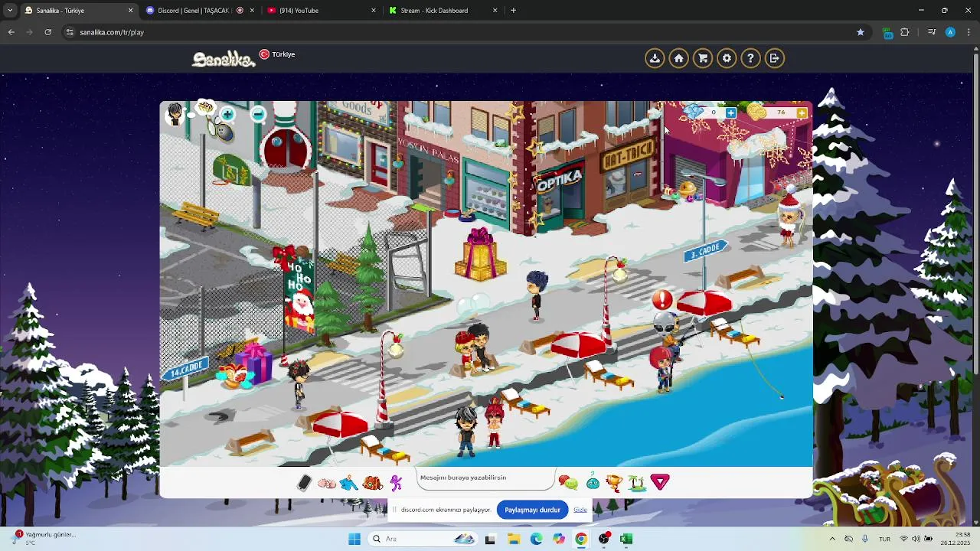The height and width of the screenshot is (551, 980).
Task: Click the message input field
Action: 485,478
